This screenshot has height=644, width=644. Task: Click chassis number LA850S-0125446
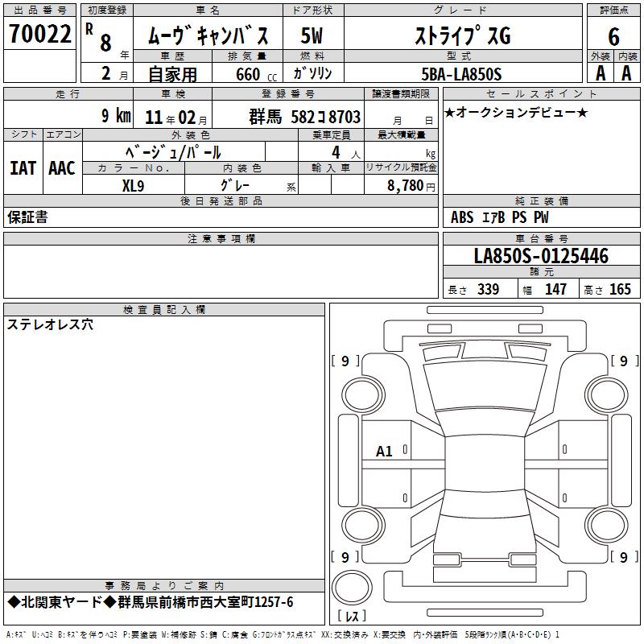541,256
